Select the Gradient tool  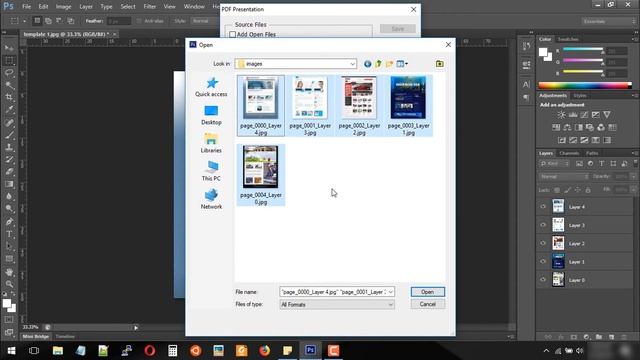click(x=9, y=184)
